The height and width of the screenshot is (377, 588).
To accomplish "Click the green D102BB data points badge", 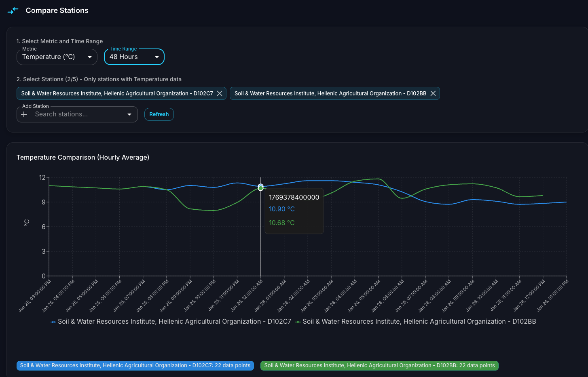I will (379, 366).
